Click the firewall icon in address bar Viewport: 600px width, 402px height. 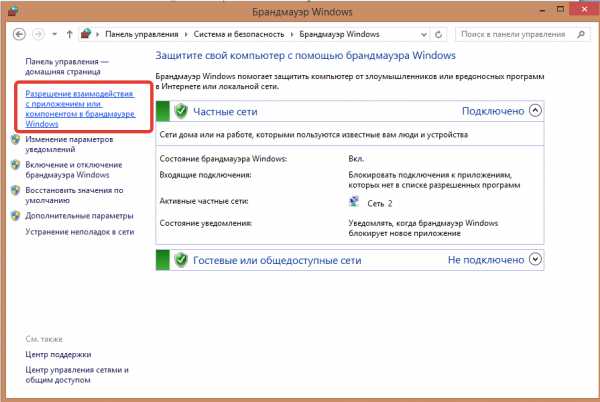tap(86, 34)
